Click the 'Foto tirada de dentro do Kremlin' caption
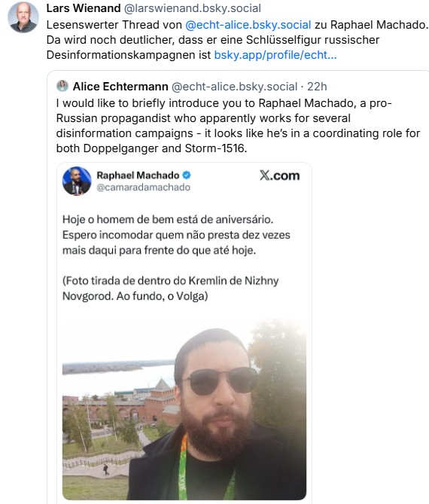The height and width of the screenshot is (504, 429). pyautogui.click(x=170, y=289)
